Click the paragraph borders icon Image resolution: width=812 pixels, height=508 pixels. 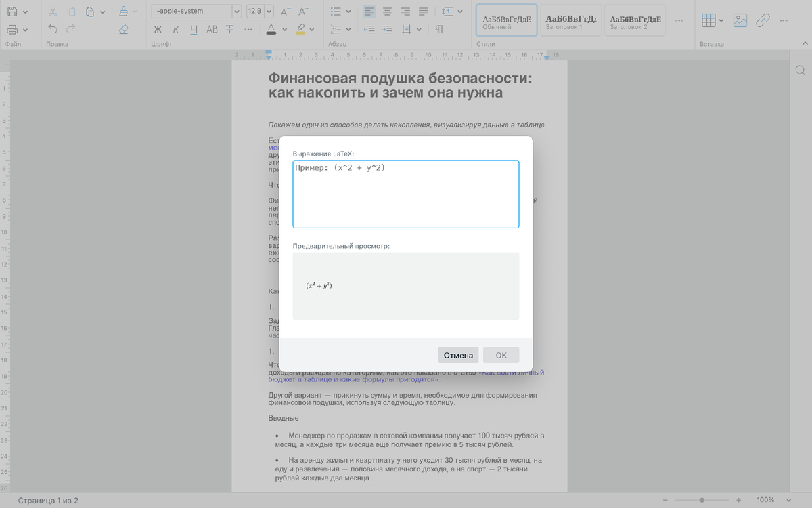tap(407, 30)
